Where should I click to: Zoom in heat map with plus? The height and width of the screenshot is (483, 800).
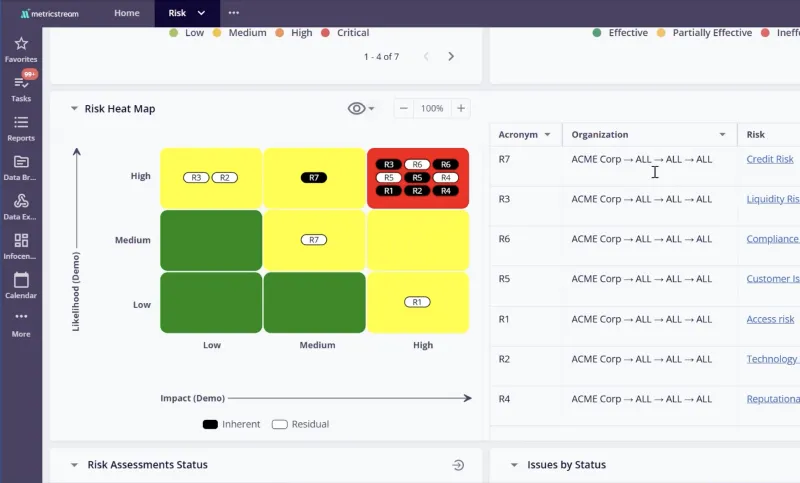pyautogui.click(x=461, y=108)
